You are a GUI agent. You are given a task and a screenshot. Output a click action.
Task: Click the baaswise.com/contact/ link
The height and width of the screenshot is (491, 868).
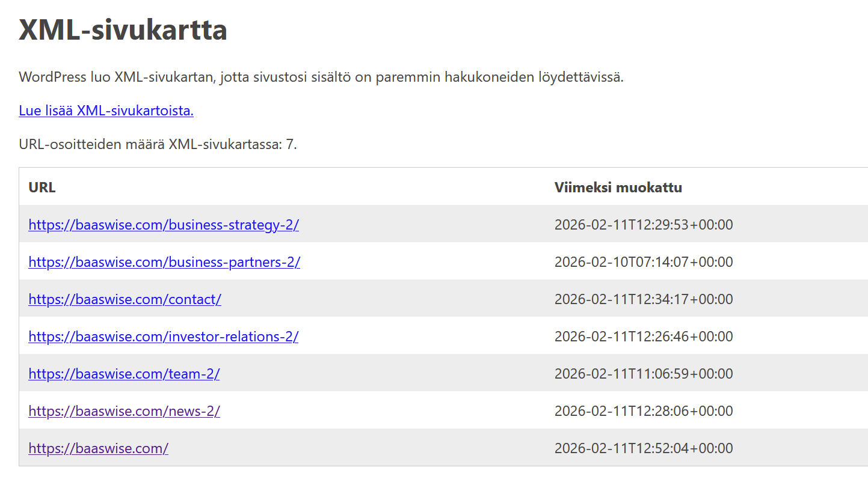point(125,299)
